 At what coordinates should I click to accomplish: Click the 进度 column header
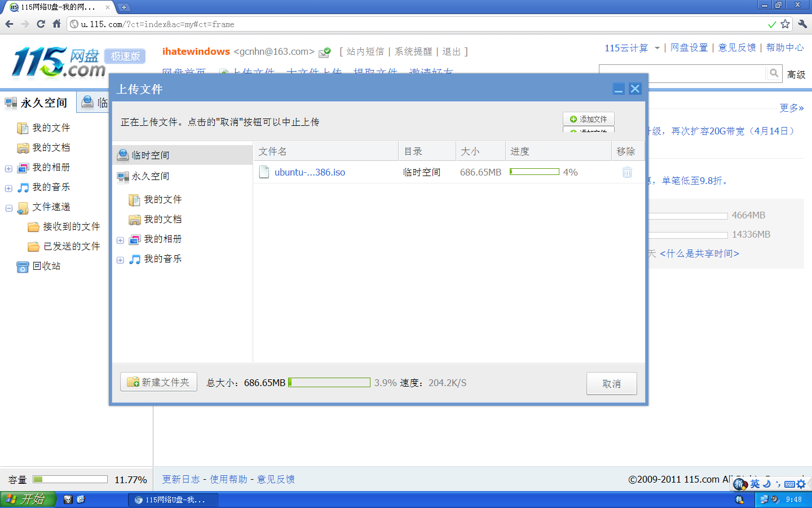(x=558, y=151)
